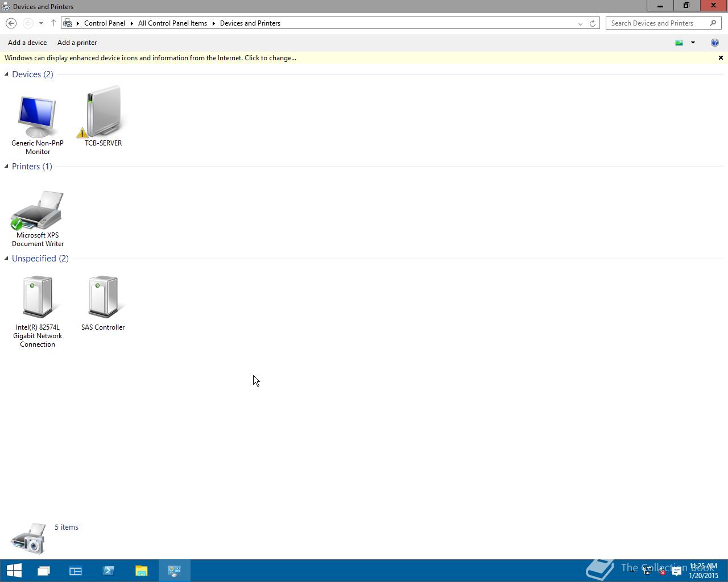Click the address bar location icon
Viewport: 728px width, 582px height.
point(68,23)
